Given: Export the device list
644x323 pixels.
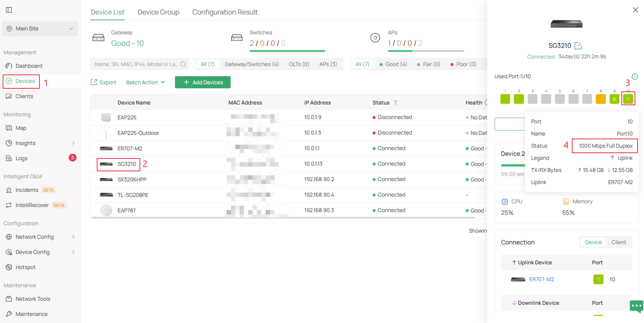Looking at the screenshot, I should (104, 82).
